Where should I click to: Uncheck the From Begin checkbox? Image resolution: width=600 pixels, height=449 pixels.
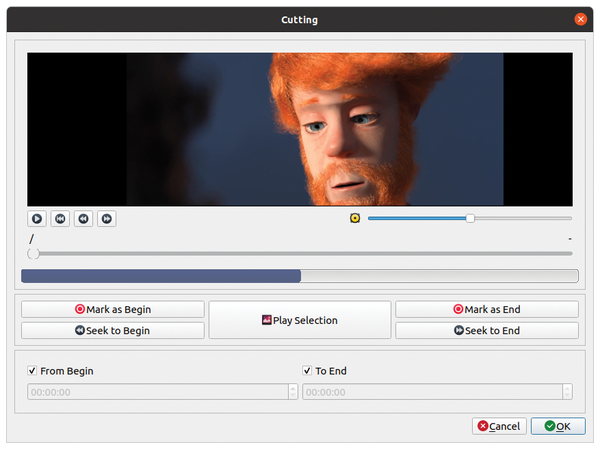pos(32,371)
